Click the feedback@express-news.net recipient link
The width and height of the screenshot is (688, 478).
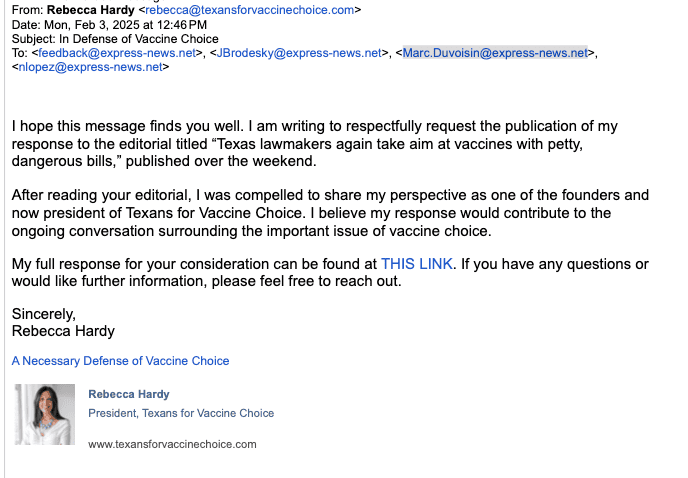pyautogui.click(x=117, y=53)
